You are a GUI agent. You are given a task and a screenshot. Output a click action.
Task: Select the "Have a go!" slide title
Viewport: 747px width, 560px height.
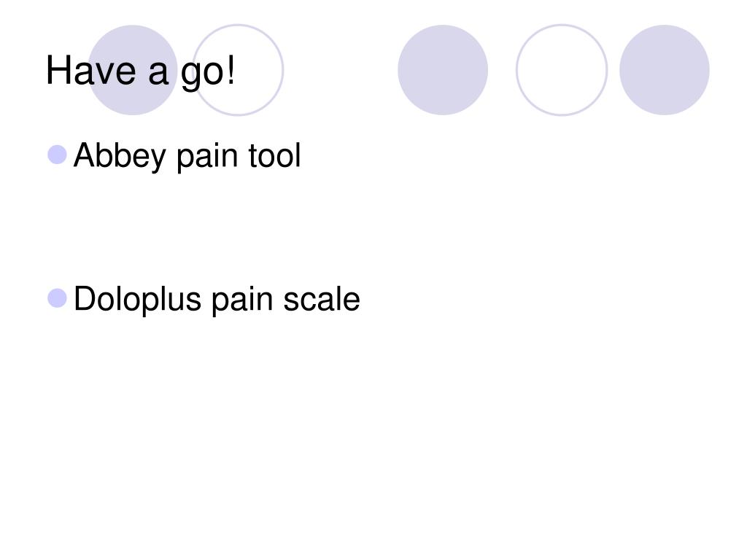tap(140, 71)
